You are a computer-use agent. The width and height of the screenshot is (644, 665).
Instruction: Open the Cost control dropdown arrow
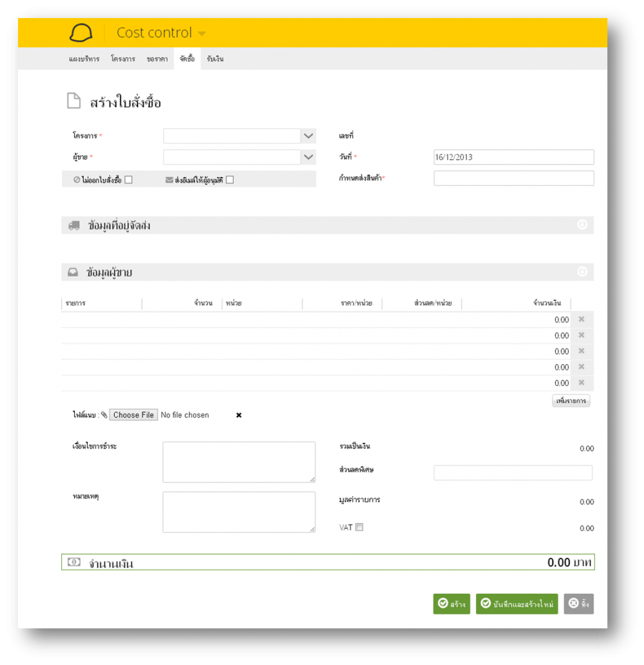202,34
